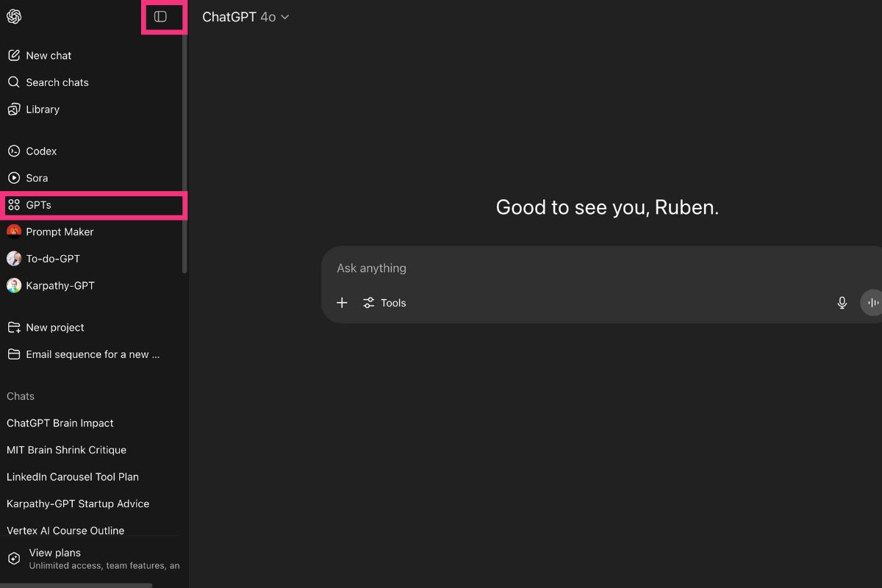Screen dimensions: 882x588
Task: Open the ChatGPT 4o model dropdown
Action: coord(245,17)
